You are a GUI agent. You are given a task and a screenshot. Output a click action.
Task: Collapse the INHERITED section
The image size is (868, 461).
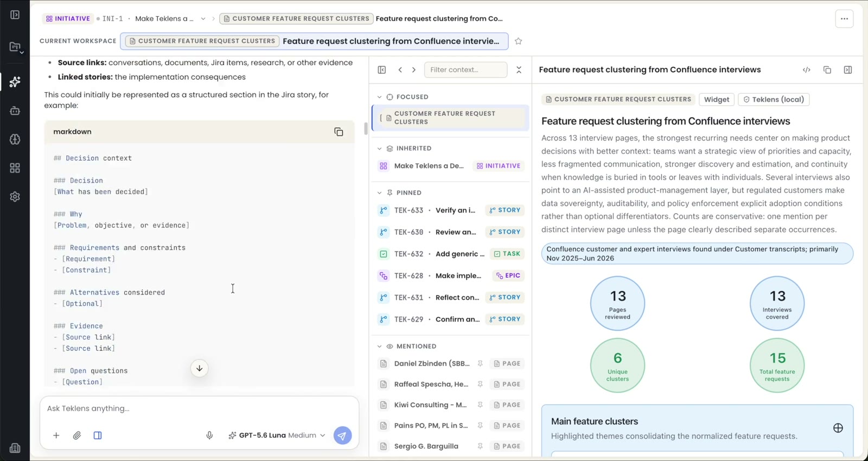tap(379, 149)
